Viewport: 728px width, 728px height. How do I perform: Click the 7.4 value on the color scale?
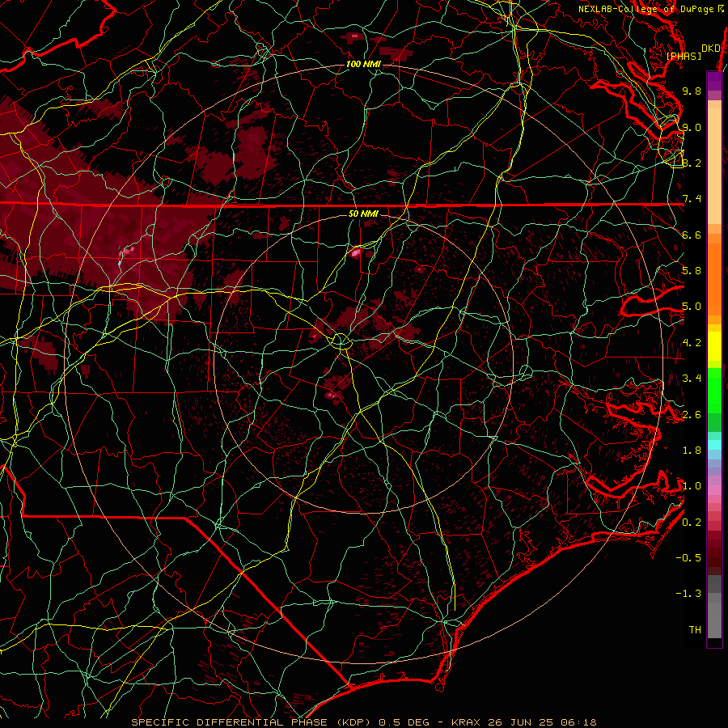point(692,199)
